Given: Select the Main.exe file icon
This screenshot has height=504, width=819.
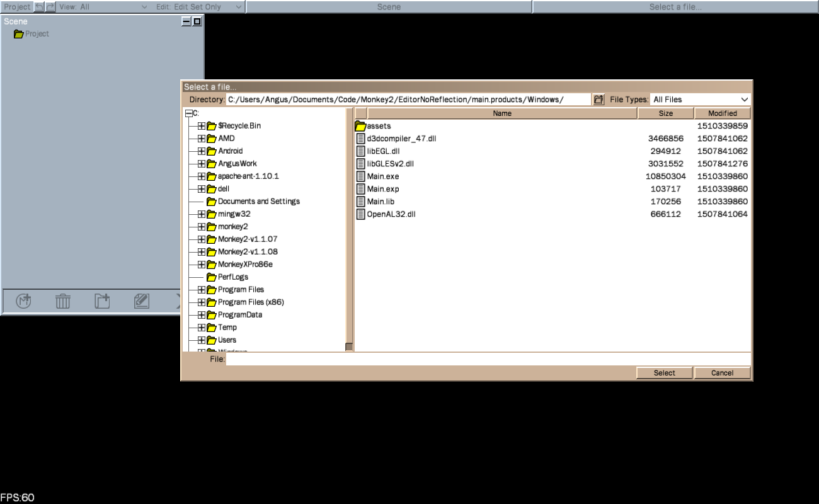Looking at the screenshot, I should (x=361, y=176).
